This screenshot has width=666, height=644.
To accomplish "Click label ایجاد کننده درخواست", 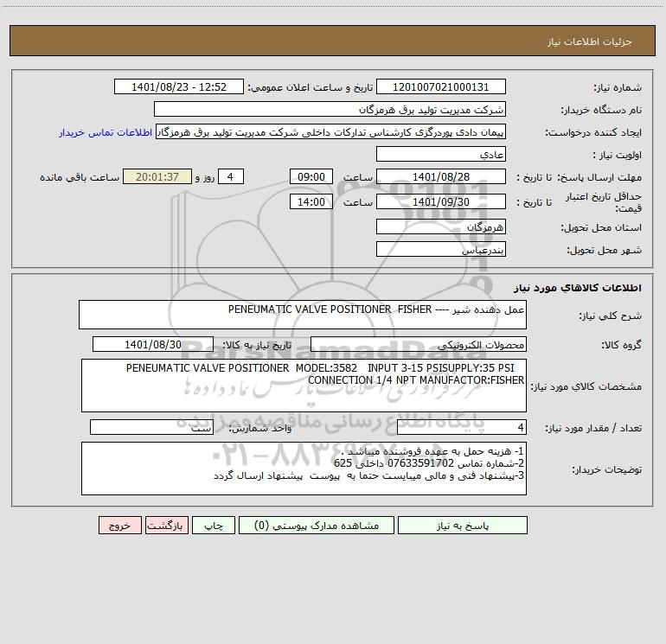I will coord(593,132).
